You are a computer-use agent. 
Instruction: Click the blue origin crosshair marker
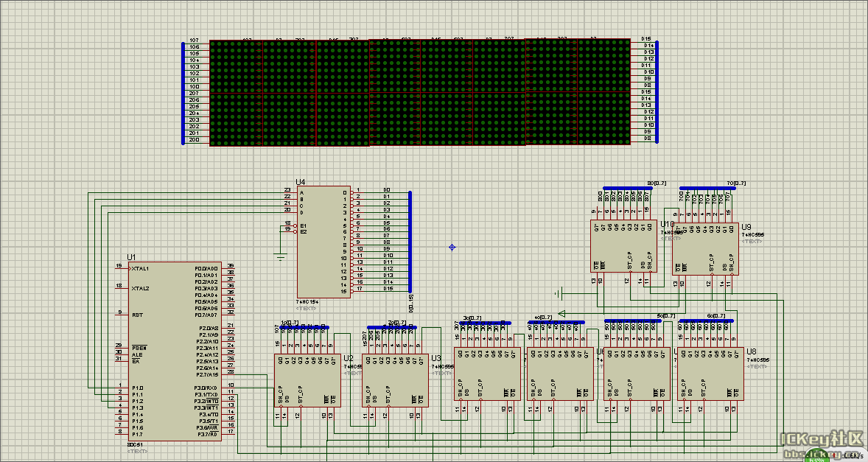452,248
